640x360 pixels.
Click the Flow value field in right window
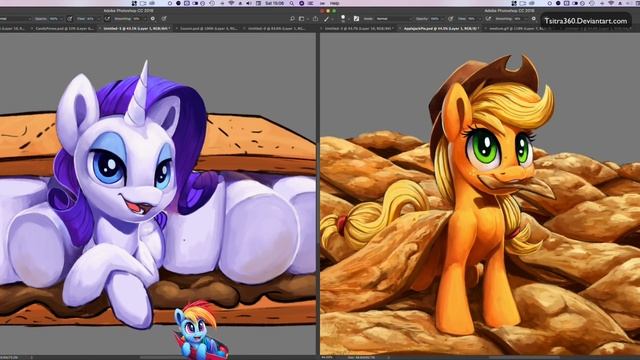[472, 19]
